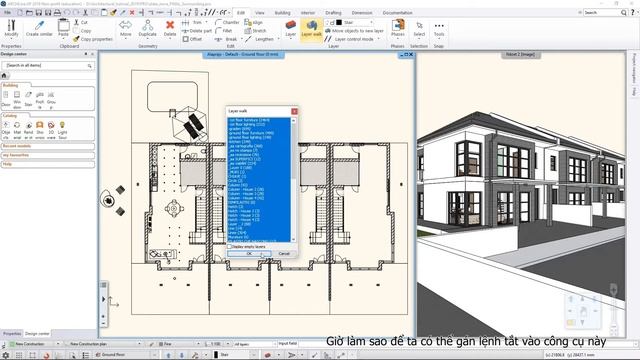
Task: Click the red Delete tool
Action: [170, 28]
